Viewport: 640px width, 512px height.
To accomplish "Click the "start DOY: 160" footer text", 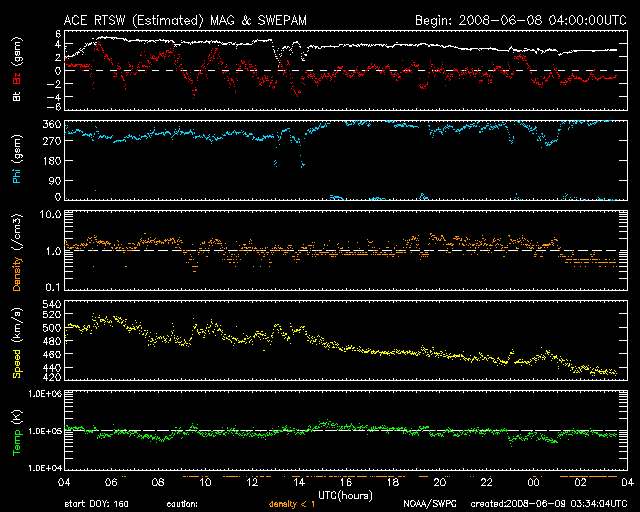I will (97, 504).
